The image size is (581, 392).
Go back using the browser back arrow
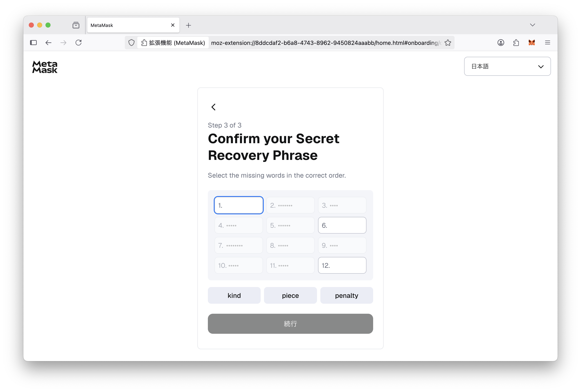click(48, 43)
